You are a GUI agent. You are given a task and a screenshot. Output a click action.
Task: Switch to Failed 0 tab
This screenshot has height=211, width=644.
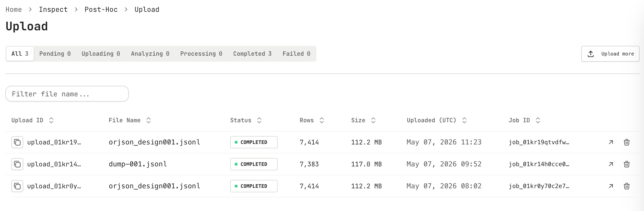point(297,54)
